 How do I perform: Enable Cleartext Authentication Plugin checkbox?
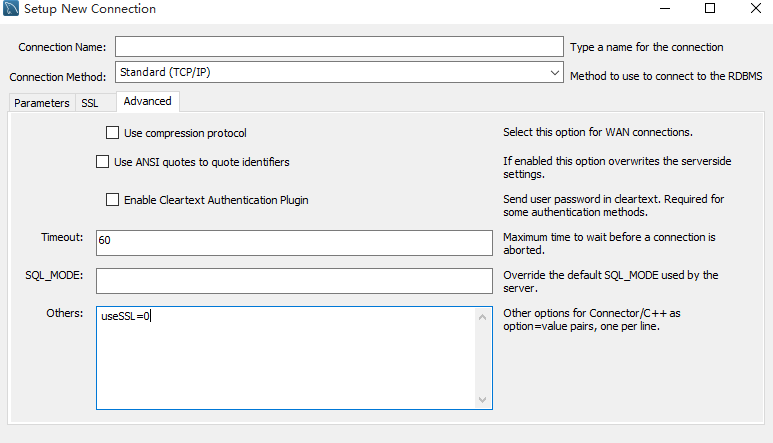(113, 200)
